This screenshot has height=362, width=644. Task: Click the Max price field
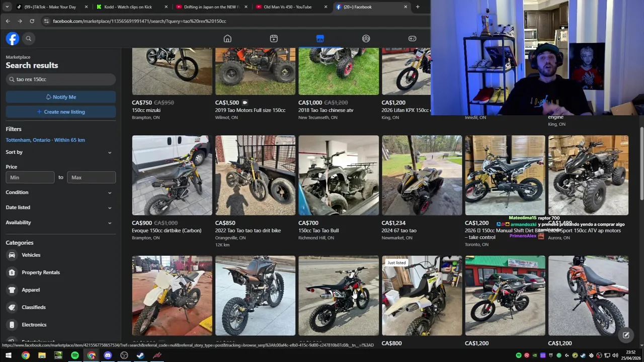pyautogui.click(x=92, y=177)
